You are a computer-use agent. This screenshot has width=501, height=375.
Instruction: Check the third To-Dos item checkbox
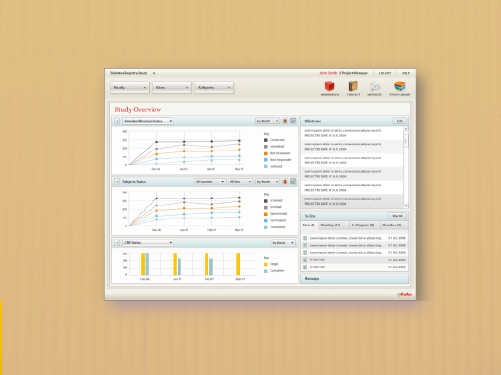[x=305, y=253]
